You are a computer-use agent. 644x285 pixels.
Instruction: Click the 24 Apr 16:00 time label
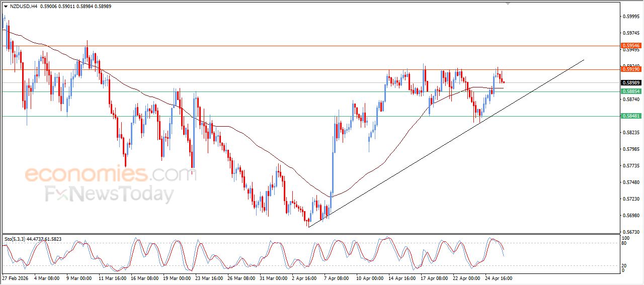coord(499,277)
